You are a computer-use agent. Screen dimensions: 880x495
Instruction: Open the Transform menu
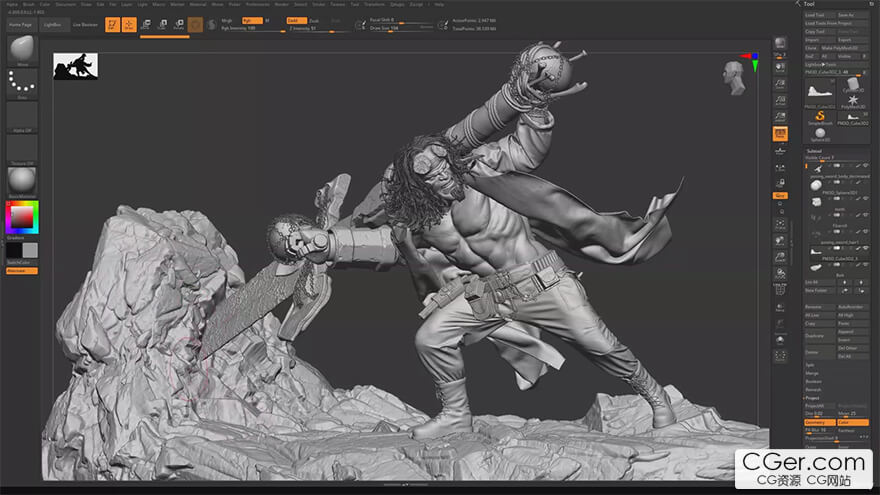[374, 4]
